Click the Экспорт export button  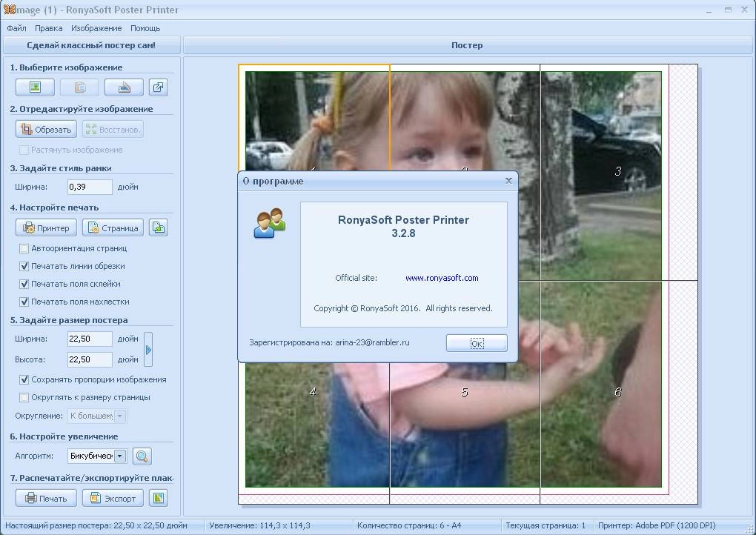coord(113,498)
